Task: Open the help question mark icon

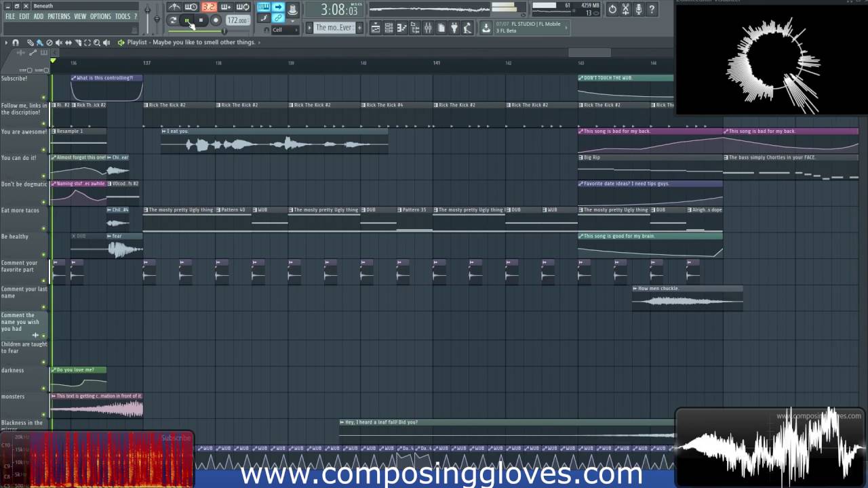Action: (652, 9)
